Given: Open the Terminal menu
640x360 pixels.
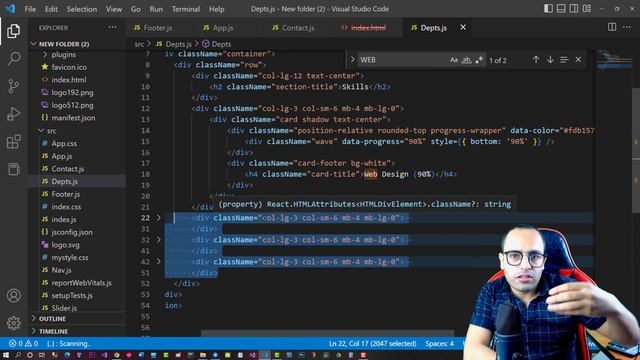Looking at the screenshot, I should pyautogui.click(x=186, y=9).
